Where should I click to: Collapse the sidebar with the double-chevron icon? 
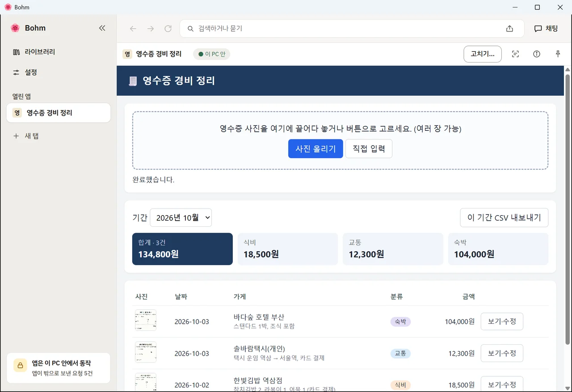(102, 28)
